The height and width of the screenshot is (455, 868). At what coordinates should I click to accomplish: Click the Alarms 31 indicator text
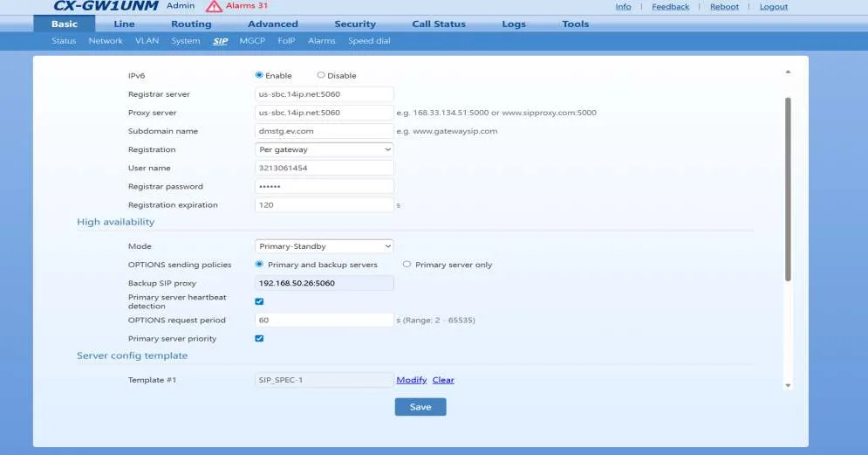coord(247,5)
